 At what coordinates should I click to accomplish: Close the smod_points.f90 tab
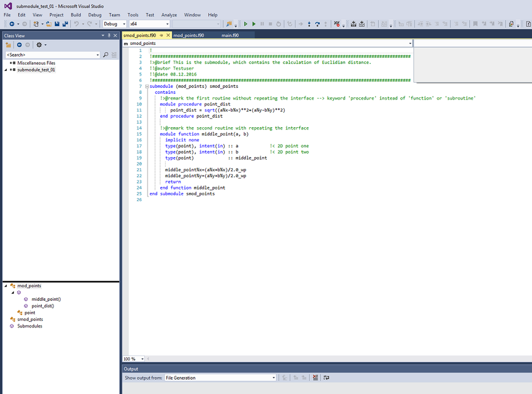click(x=168, y=35)
